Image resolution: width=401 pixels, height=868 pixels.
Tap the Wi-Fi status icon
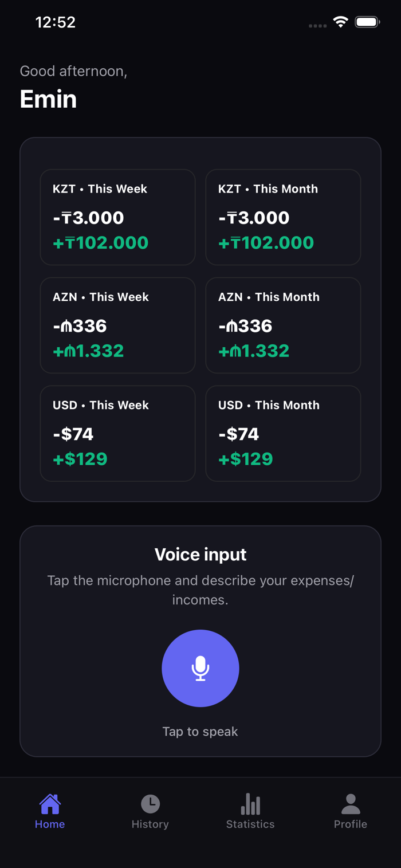pyautogui.click(x=341, y=22)
